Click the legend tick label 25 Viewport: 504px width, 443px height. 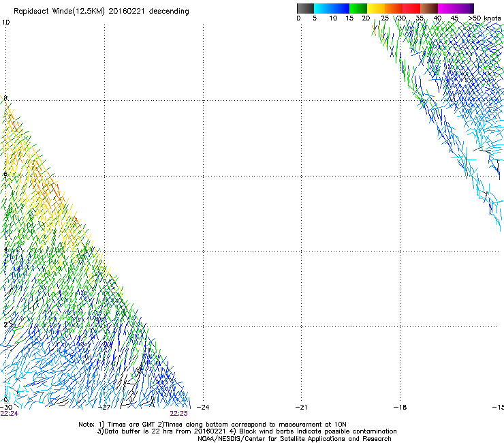click(385, 18)
